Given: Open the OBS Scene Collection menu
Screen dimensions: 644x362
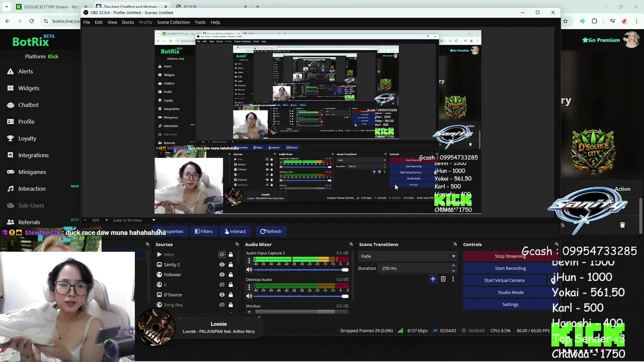Looking at the screenshot, I should (173, 22).
